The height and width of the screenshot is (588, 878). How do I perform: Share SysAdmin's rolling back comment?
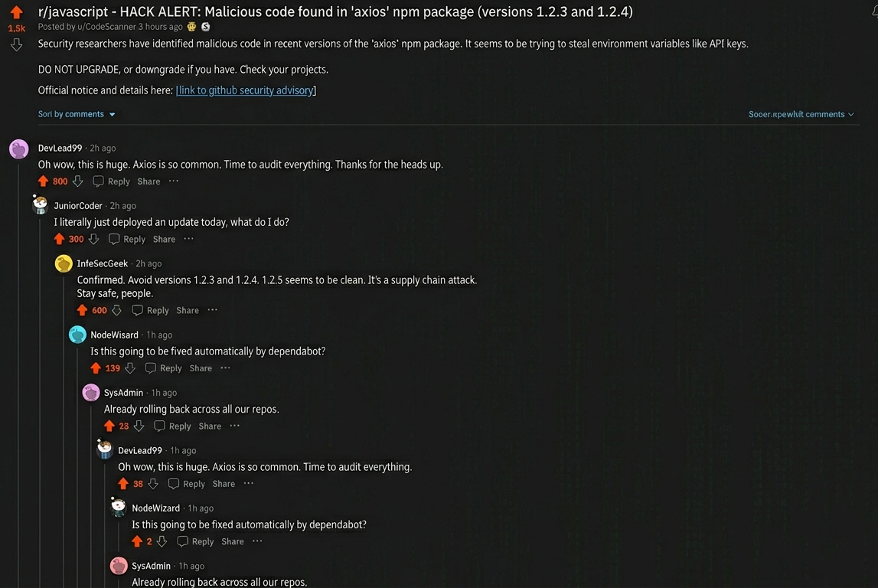tap(210, 426)
